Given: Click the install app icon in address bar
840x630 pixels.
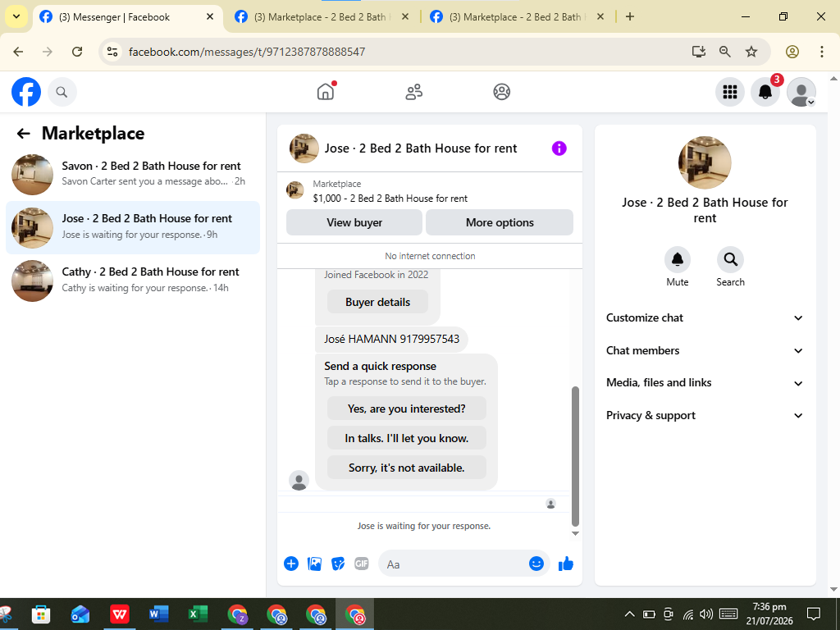Looking at the screenshot, I should pos(698,52).
